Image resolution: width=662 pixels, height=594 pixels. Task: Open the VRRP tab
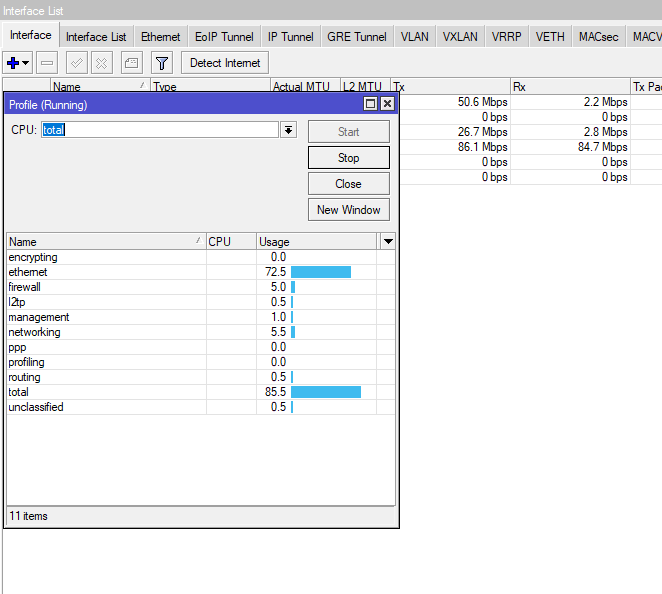(507, 37)
